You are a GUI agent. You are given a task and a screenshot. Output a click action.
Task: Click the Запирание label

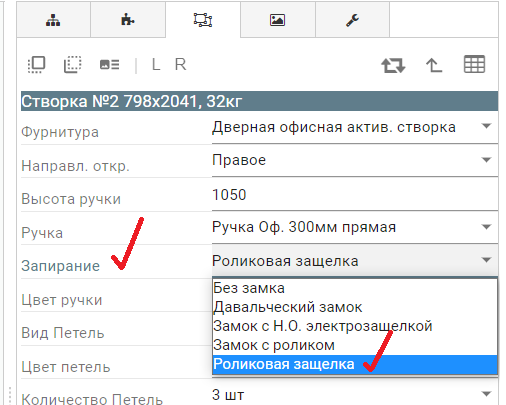pos(61,266)
